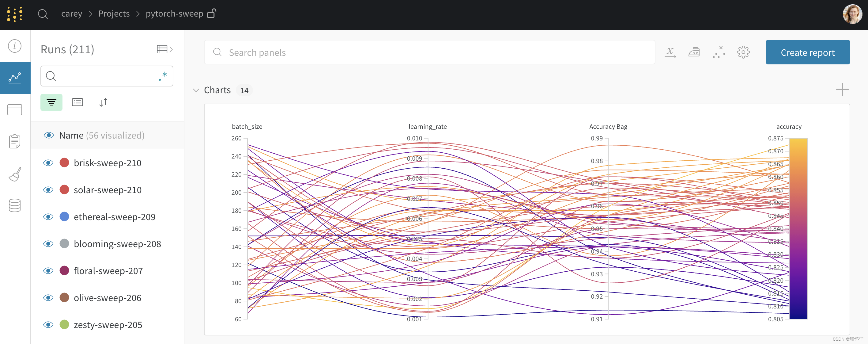Toggle visibility of all runs via Name eye
This screenshot has width=868, height=344.
[x=49, y=135]
